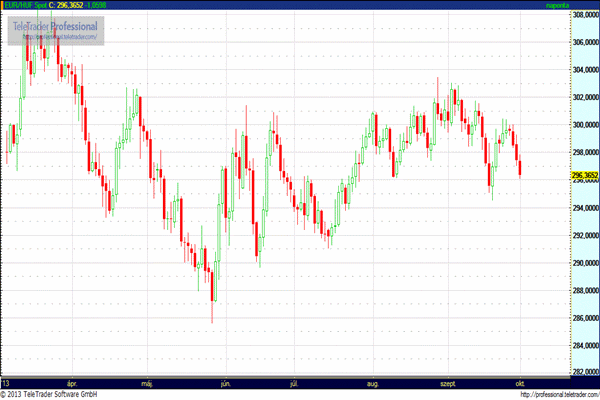Select 'júl.' on the time axis
Viewport: 600px width, 400px height.
click(295, 383)
